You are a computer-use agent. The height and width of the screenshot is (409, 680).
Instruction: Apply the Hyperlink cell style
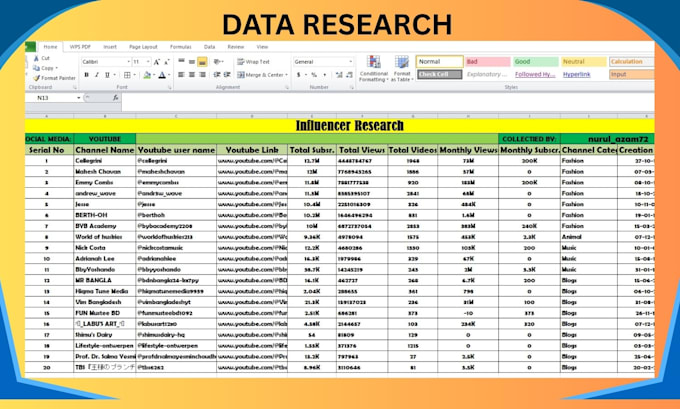click(576, 75)
